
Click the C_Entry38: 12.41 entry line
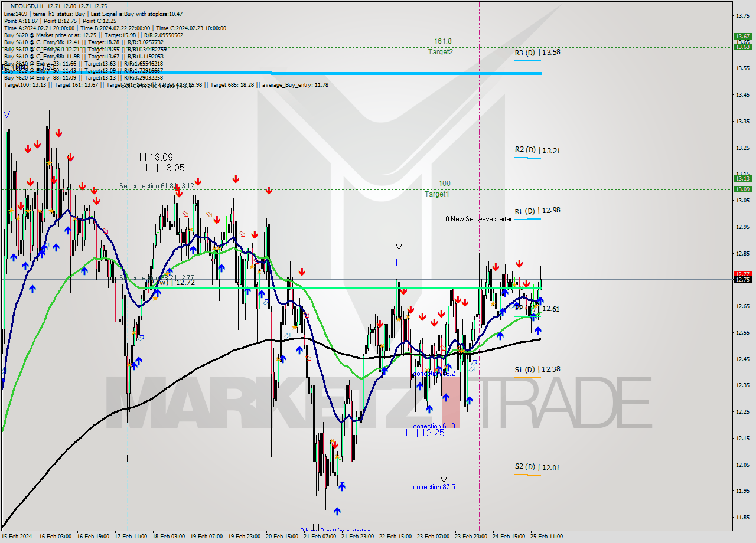(83, 42)
